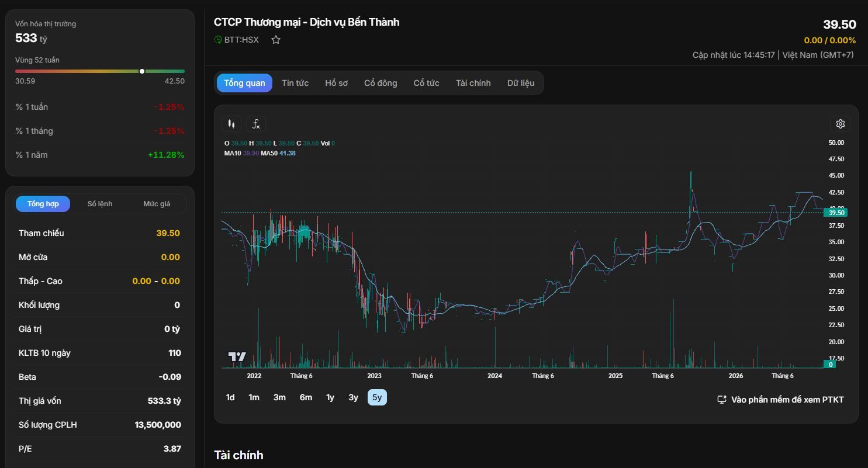Viewport: 868px width, 468px height.
Task: Select the 3y chart range
Action: coord(353,397)
